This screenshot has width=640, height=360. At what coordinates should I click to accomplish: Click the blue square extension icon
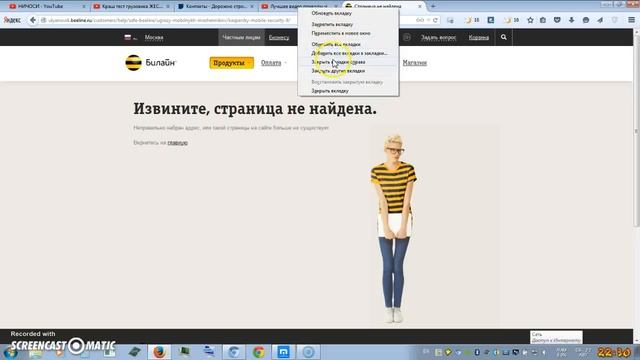tap(491, 20)
